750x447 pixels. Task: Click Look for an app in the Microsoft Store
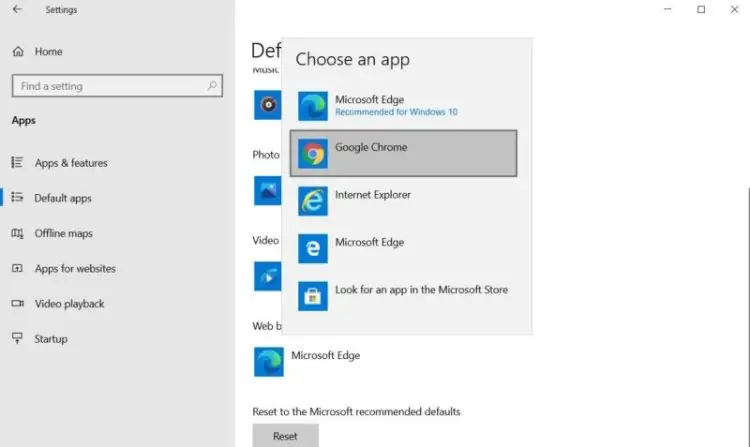(x=421, y=290)
